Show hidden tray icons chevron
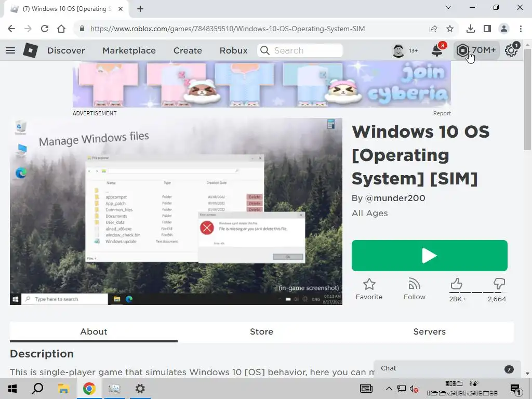The image size is (532, 399). coord(389,389)
